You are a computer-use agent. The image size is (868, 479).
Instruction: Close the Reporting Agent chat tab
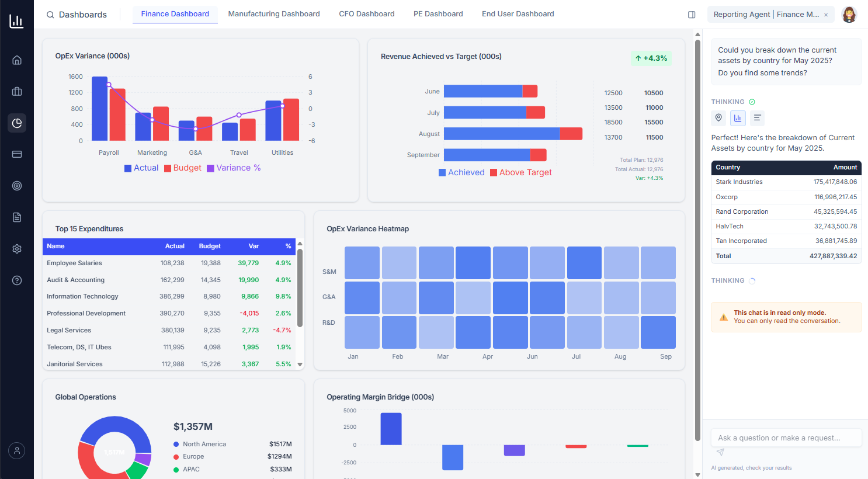click(x=826, y=15)
